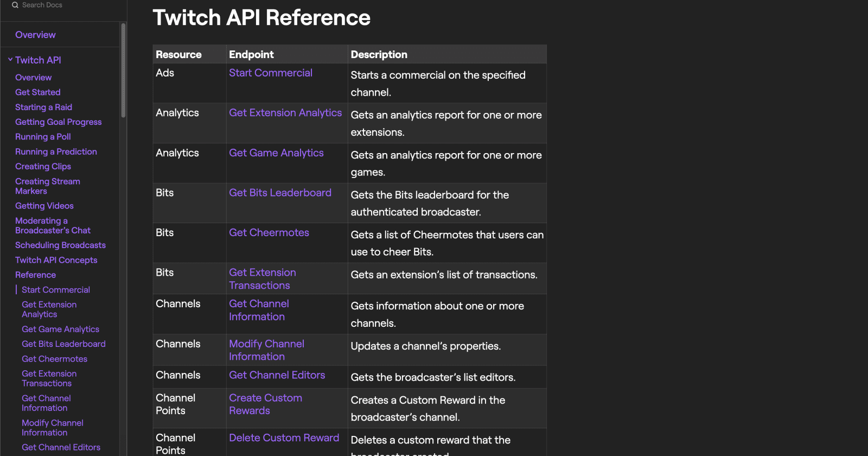Focus the Search Docs input field
Screen dimensions: 868x456
tap(42, 5)
